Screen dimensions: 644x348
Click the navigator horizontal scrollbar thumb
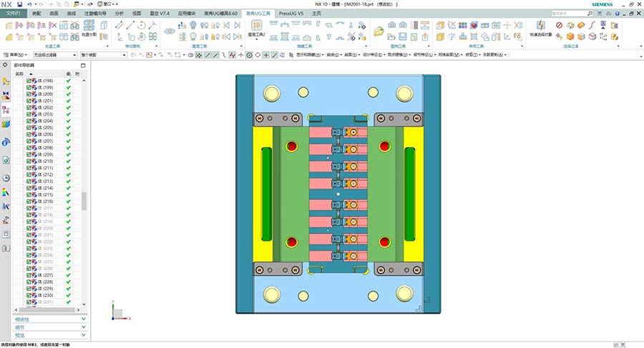click(x=47, y=310)
